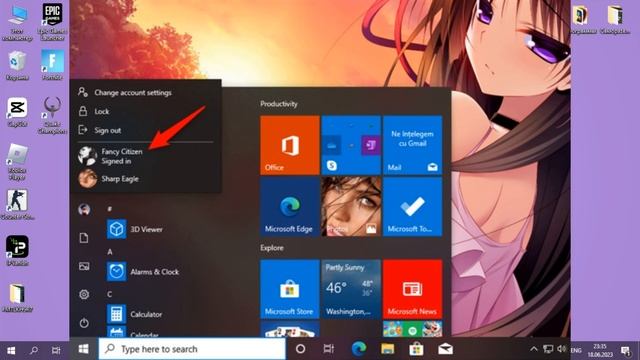640x360 pixels.
Task: Click the Power icon in the Start menu
Action: [84, 323]
